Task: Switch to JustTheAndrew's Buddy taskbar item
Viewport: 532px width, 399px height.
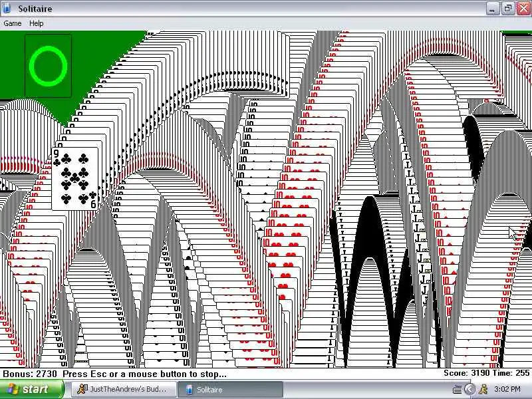Action: (x=124, y=389)
